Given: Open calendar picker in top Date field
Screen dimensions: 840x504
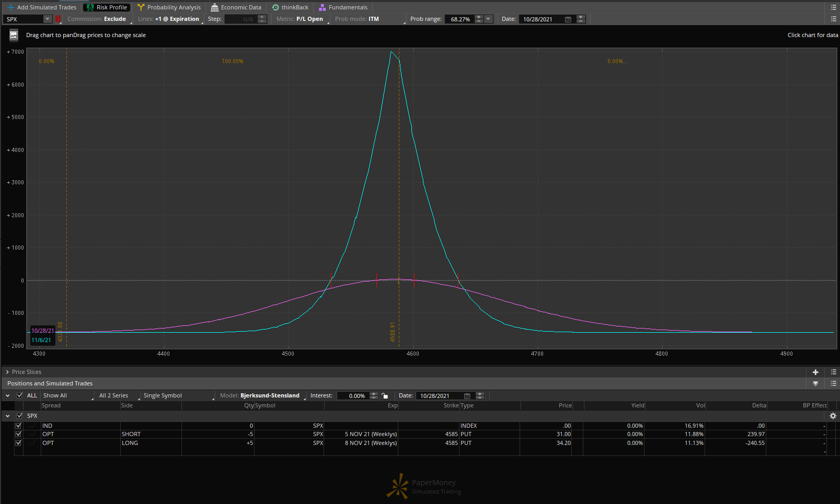Looking at the screenshot, I should click(x=568, y=19).
